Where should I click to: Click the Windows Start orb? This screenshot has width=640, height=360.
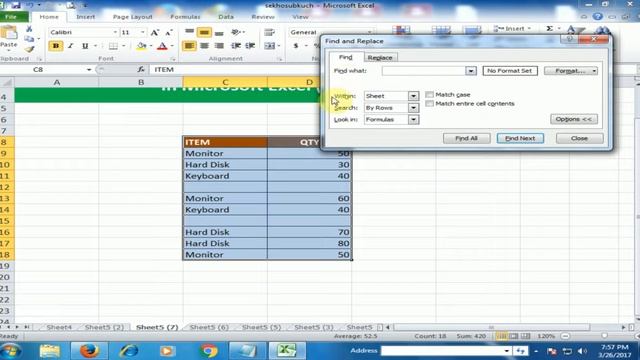coord(11,351)
